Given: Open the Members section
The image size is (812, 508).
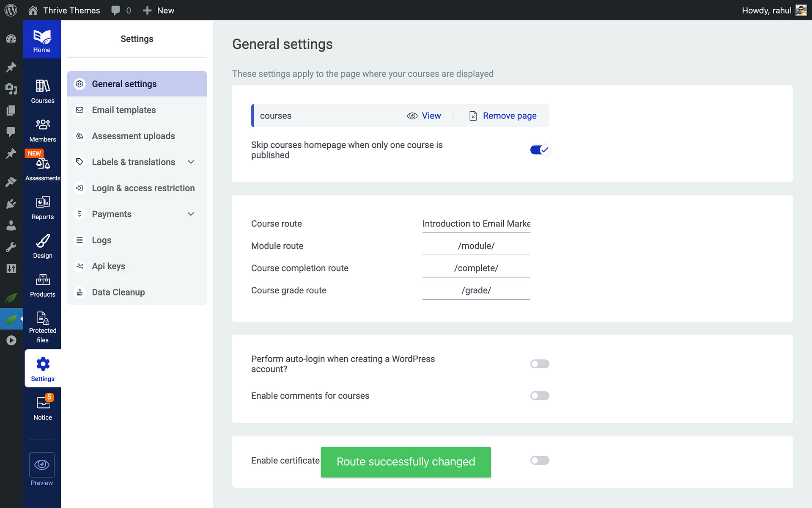Looking at the screenshot, I should pos(42,129).
